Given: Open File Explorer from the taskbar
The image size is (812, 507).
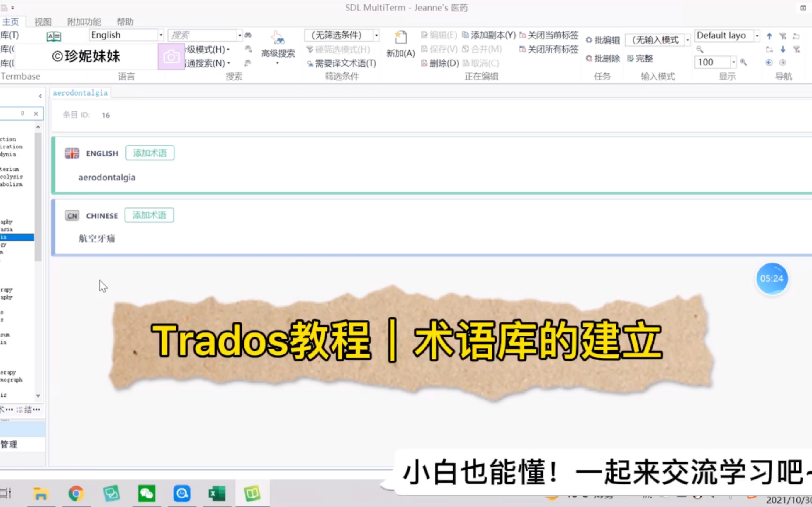Looking at the screenshot, I should point(41,494).
